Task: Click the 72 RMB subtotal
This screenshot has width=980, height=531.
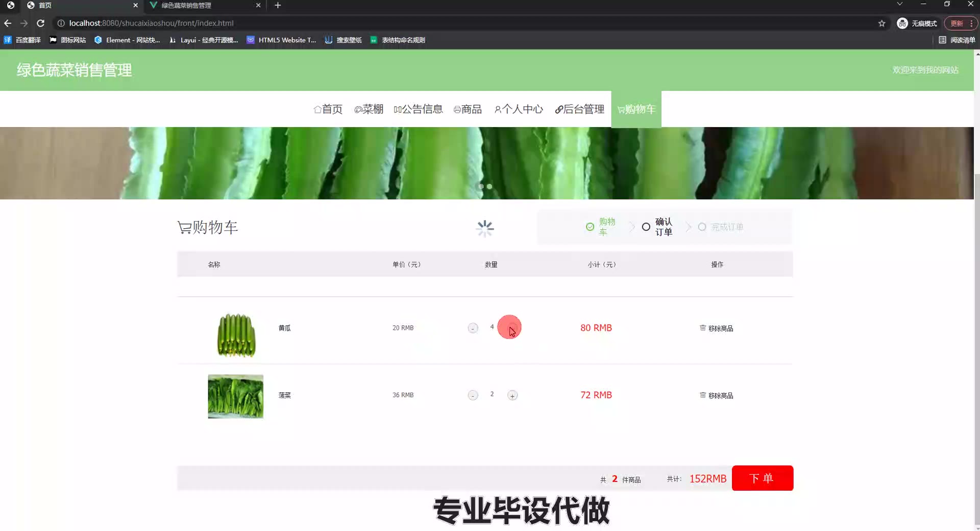Action: click(x=596, y=395)
